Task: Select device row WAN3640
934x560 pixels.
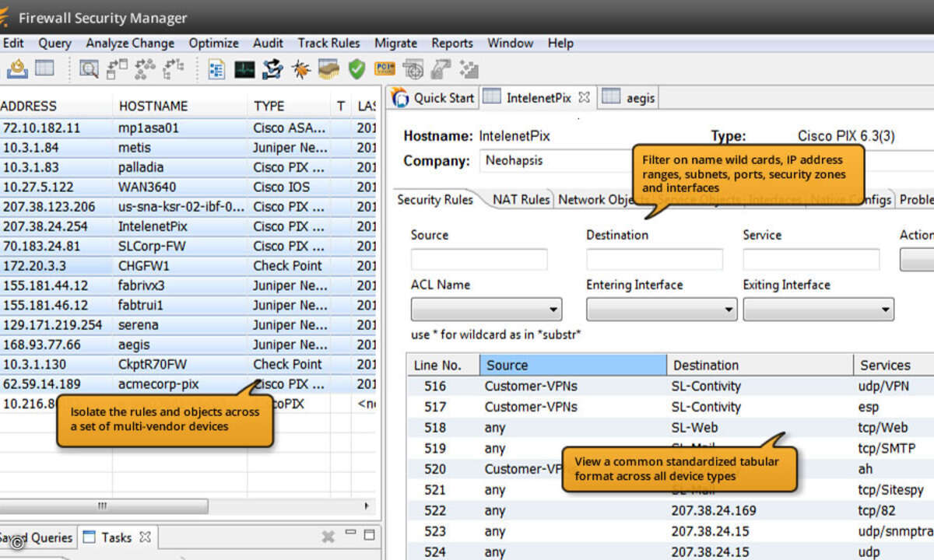Action: 188,187
